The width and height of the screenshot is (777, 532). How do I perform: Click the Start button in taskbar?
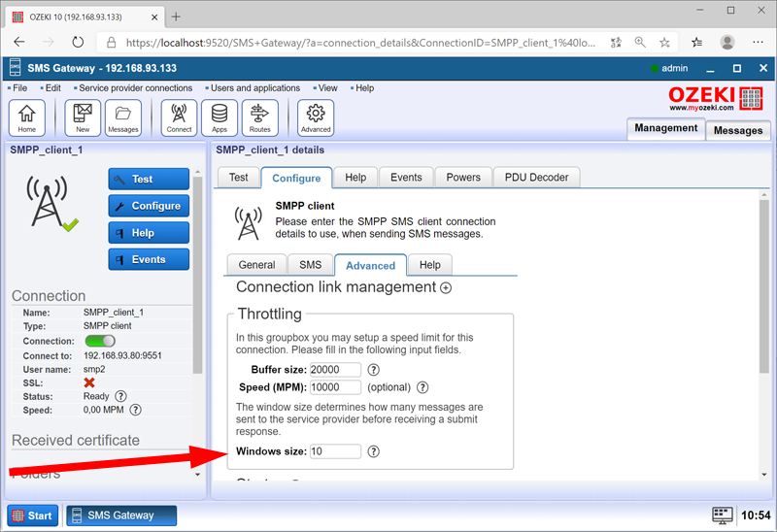(x=33, y=515)
